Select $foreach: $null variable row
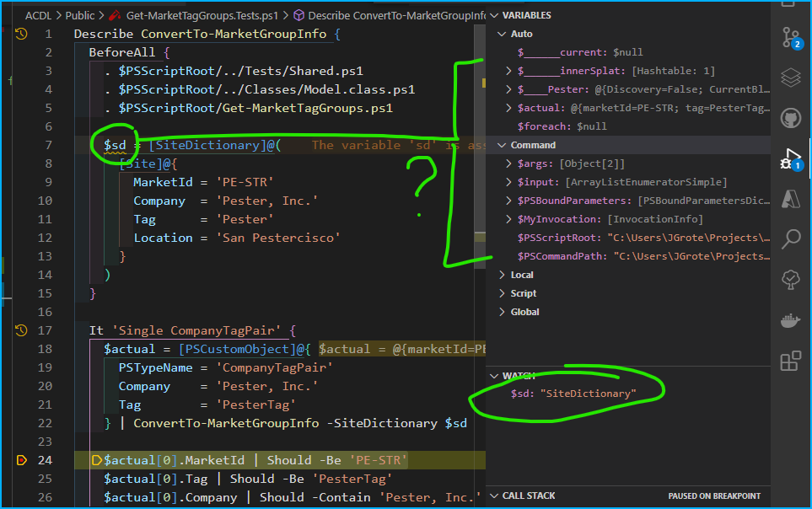The width and height of the screenshot is (812, 509). [x=628, y=126]
